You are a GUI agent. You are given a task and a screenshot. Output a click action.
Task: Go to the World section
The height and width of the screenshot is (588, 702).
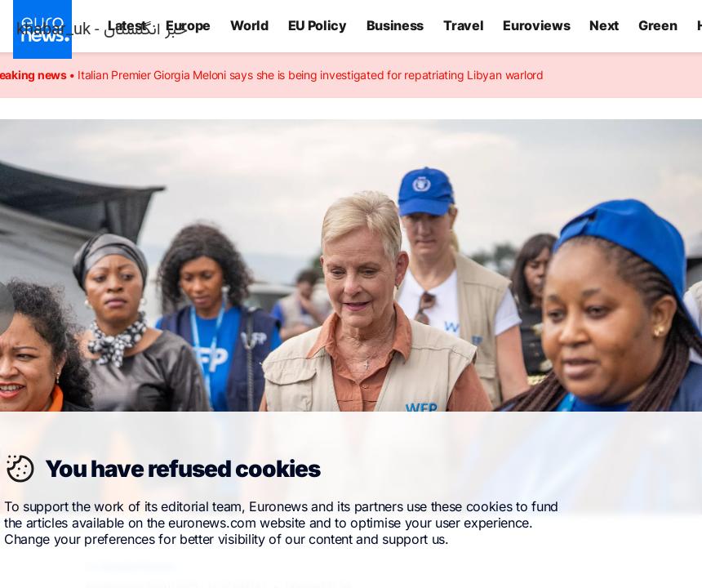click(x=249, y=25)
